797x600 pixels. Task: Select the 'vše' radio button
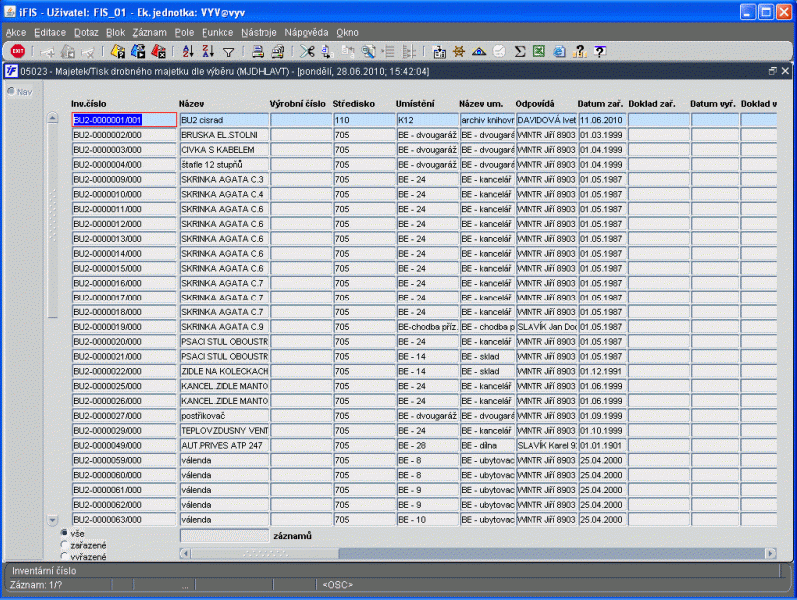pos(65,533)
